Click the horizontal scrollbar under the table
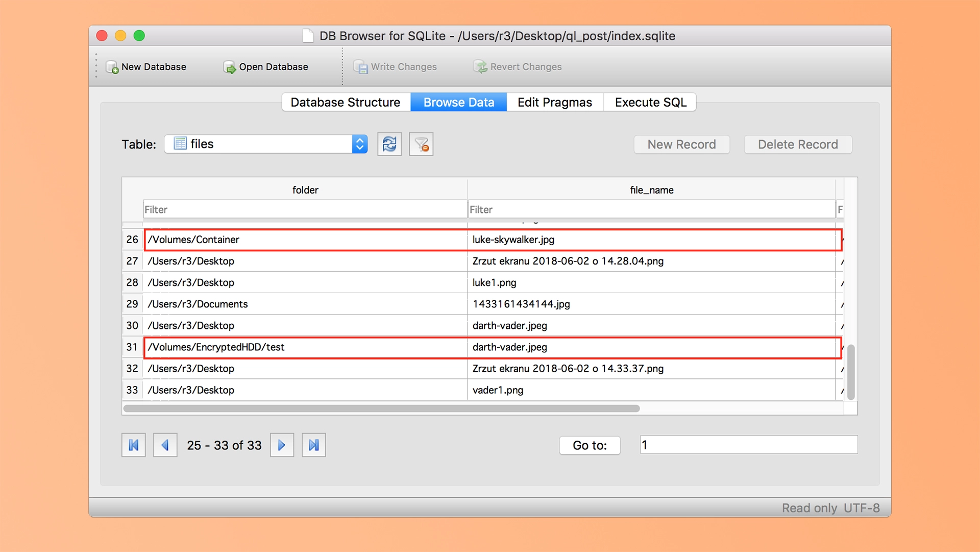 coord(381,409)
